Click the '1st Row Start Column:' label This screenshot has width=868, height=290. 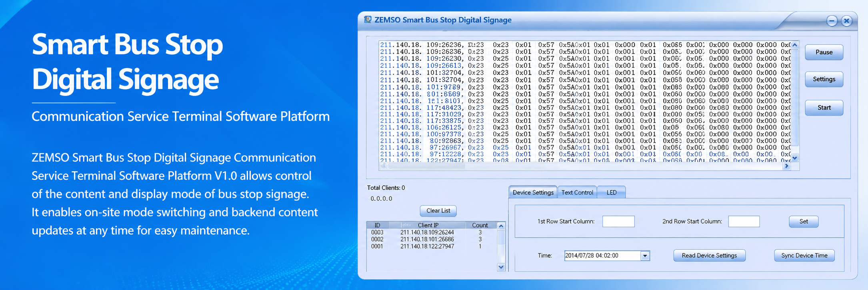(x=566, y=222)
